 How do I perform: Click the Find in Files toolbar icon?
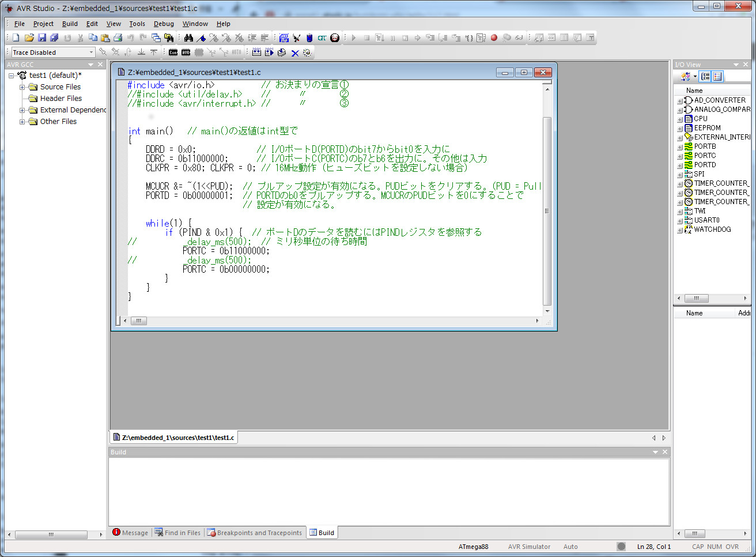[x=169, y=37]
